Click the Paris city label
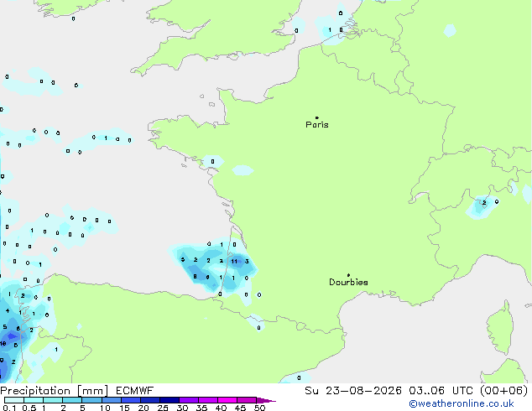The height and width of the screenshot is (411, 532). click(317, 125)
